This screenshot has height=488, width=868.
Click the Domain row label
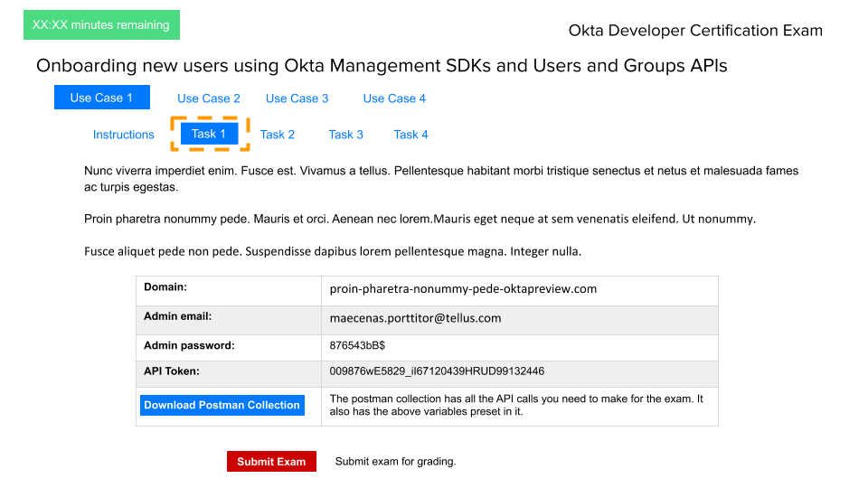click(165, 287)
